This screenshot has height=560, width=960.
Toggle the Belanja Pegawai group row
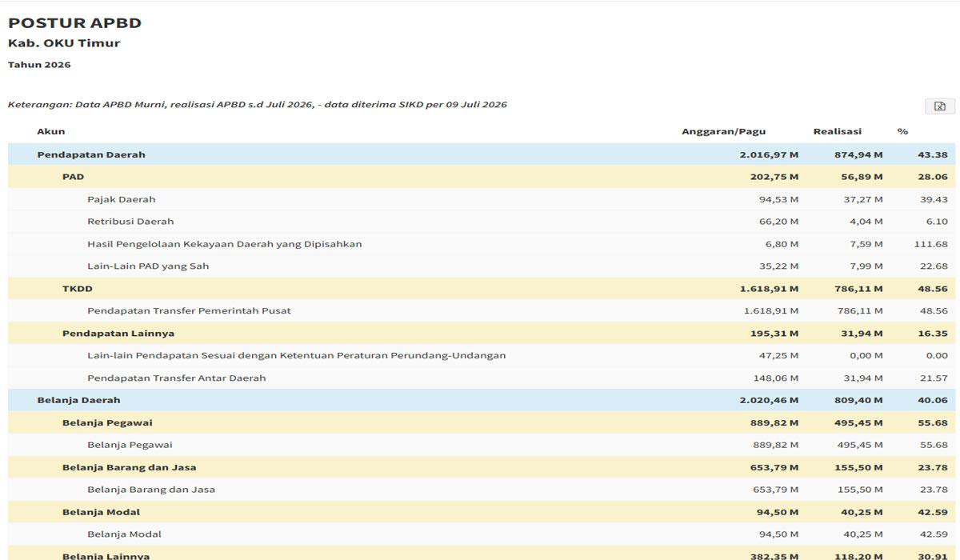coord(482,422)
